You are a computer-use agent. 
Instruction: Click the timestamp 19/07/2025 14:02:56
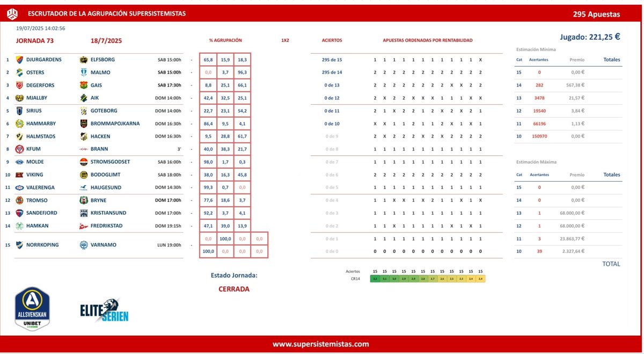pyautogui.click(x=41, y=28)
